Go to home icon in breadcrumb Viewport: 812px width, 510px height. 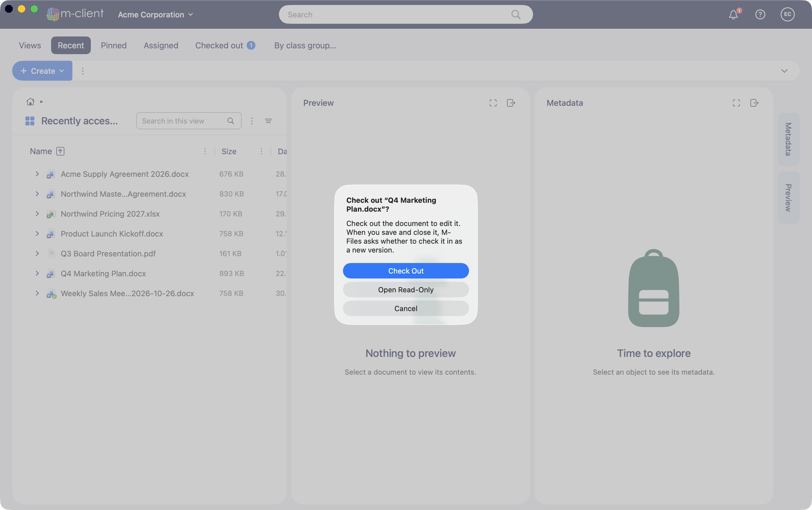click(x=30, y=101)
